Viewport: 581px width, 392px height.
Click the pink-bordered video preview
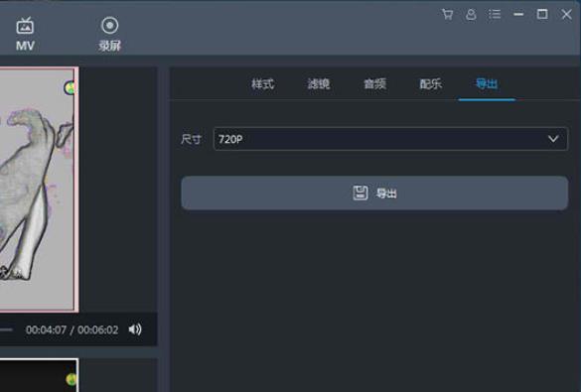[x=39, y=190]
